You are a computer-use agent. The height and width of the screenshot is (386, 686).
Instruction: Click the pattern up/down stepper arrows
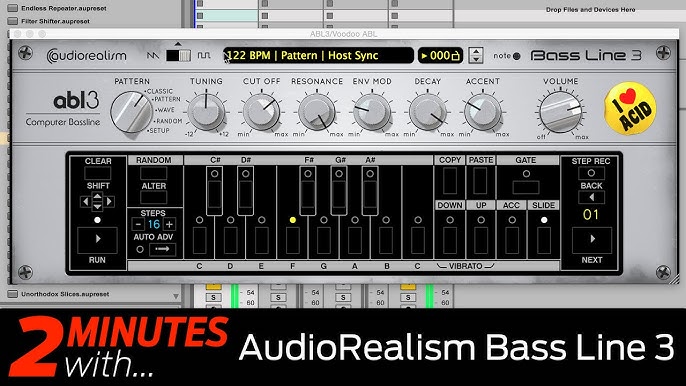tap(476, 56)
